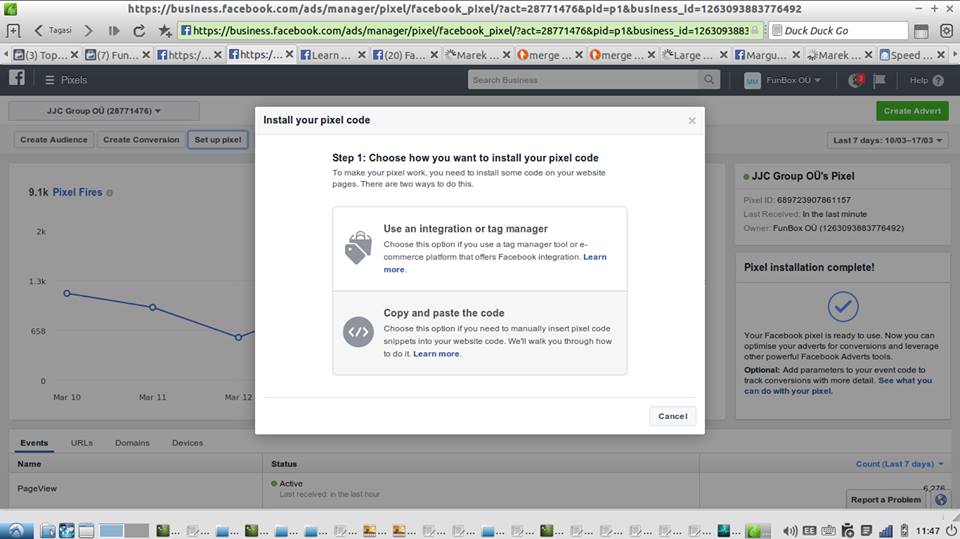Choose Copy and paste the code option

[x=479, y=333]
